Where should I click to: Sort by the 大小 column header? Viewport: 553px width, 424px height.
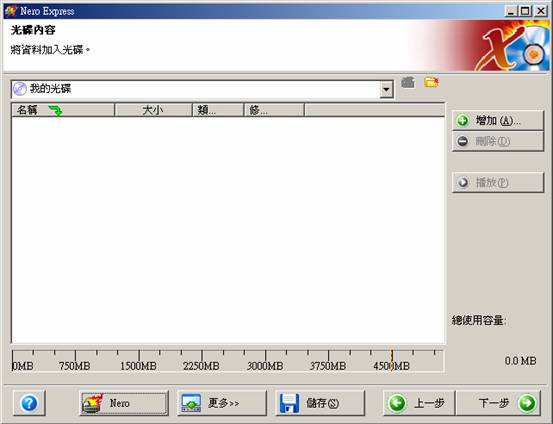pos(153,110)
